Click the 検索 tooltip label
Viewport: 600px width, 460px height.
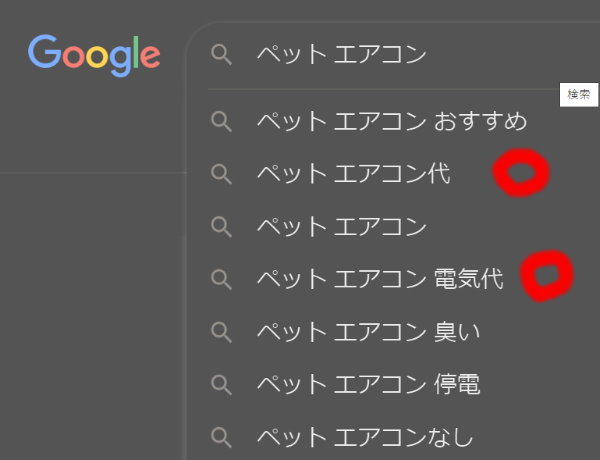579,95
